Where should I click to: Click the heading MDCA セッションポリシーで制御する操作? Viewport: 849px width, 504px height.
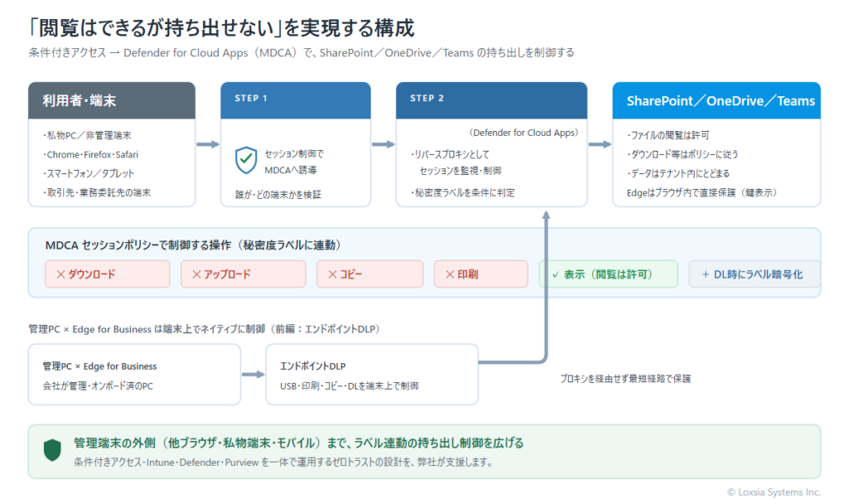tap(192, 245)
